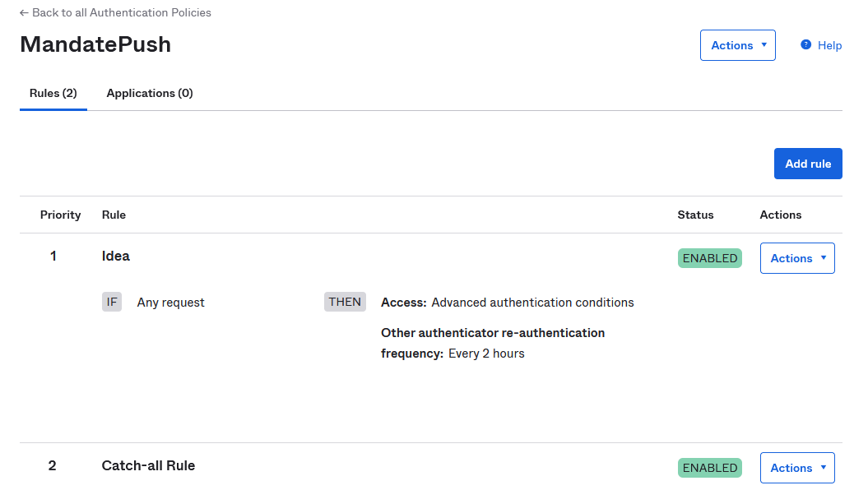This screenshot has width=868, height=490.
Task: Open the policy-level Actions dropdown beside Help
Action: 737,45
